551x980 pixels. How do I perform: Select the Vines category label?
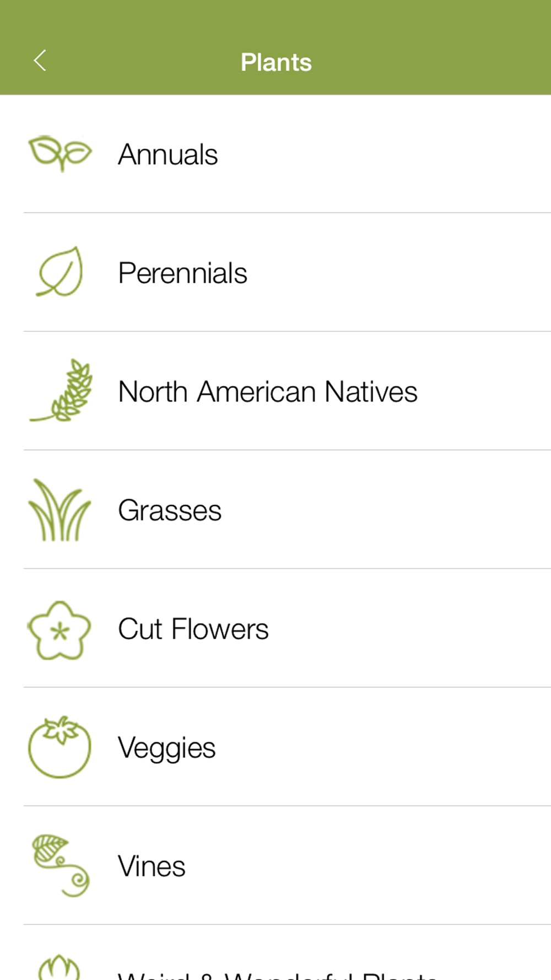[152, 866]
